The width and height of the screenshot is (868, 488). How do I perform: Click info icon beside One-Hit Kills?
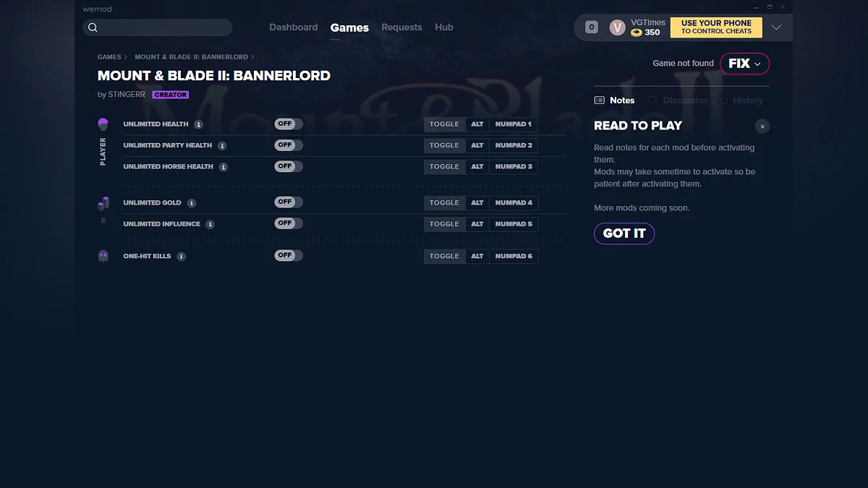point(182,257)
